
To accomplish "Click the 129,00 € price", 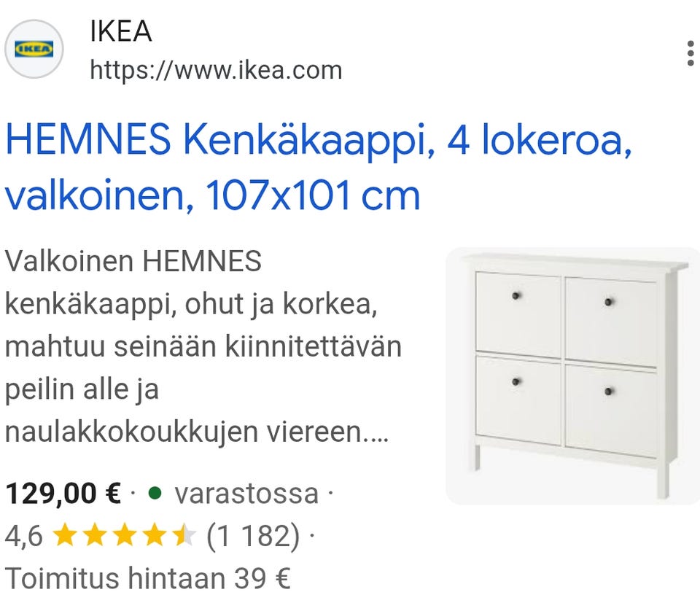I will 63,494.
